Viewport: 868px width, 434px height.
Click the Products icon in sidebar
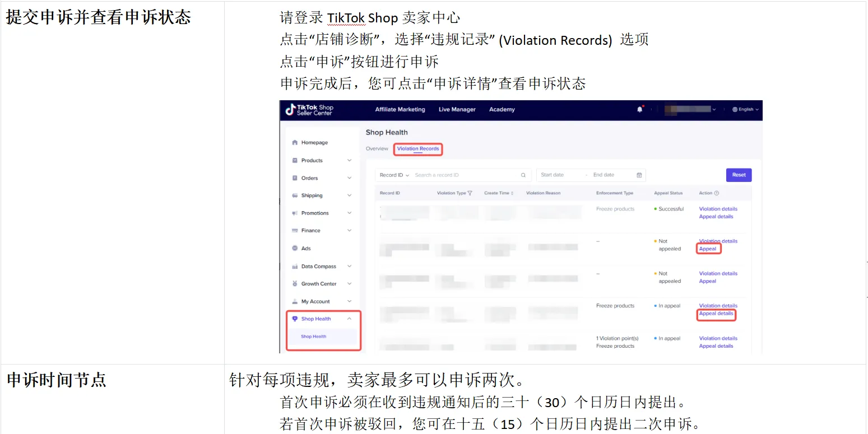tap(295, 161)
